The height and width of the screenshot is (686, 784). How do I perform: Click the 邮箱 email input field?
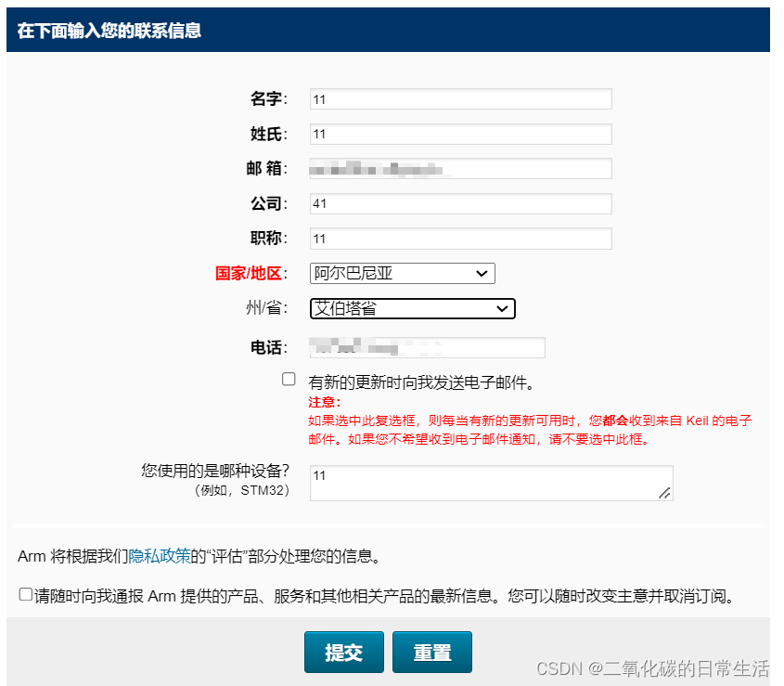(x=460, y=169)
